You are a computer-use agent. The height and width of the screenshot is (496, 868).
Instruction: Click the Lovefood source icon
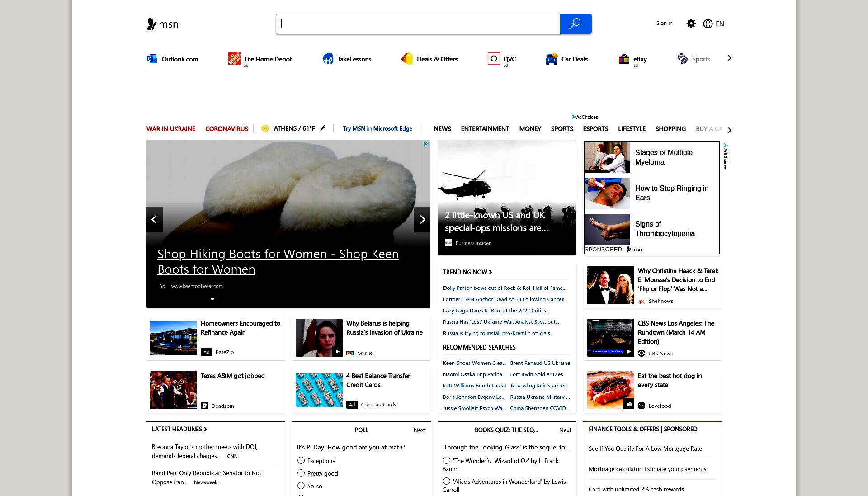[642, 406]
